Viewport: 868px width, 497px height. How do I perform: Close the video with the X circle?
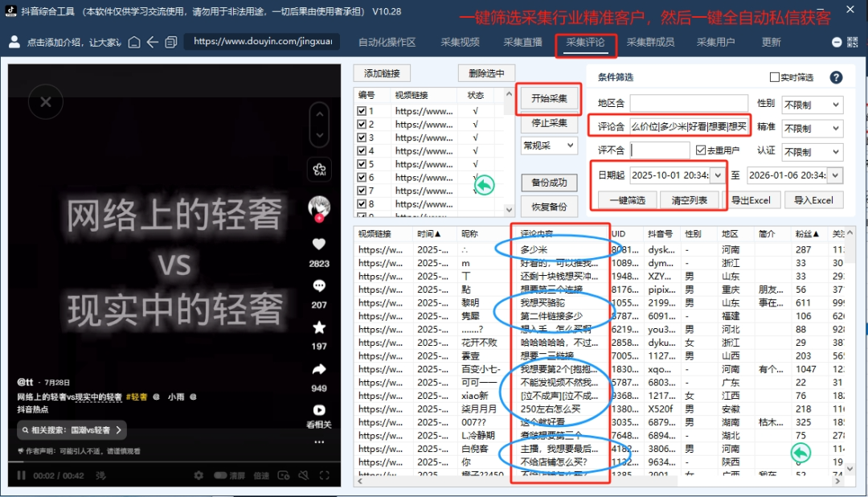point(46,102)
